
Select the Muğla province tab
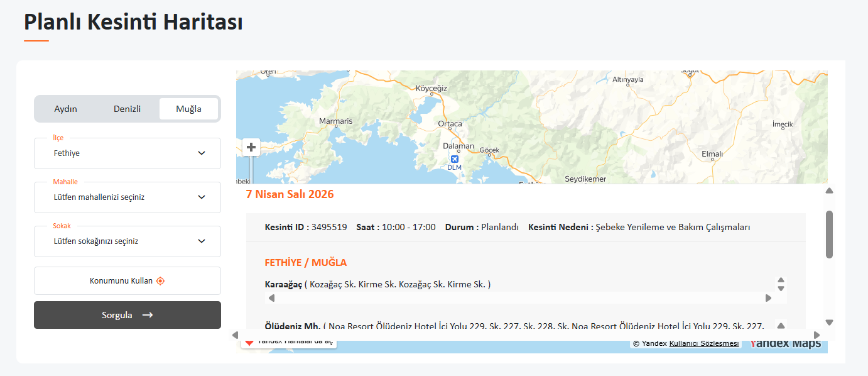tap(188, 109)
